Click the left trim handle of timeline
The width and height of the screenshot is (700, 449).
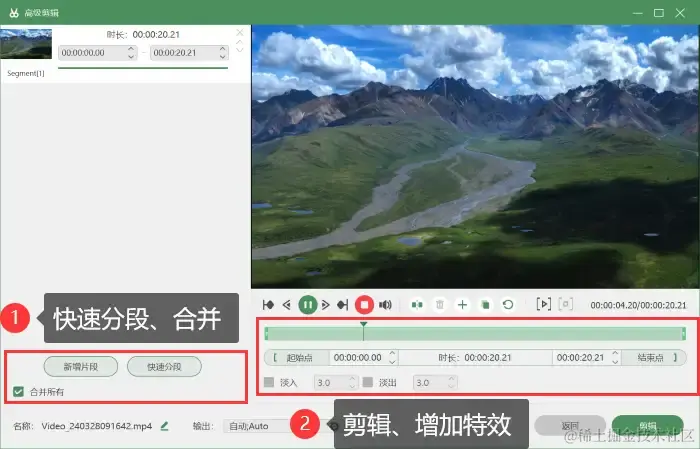267,333
